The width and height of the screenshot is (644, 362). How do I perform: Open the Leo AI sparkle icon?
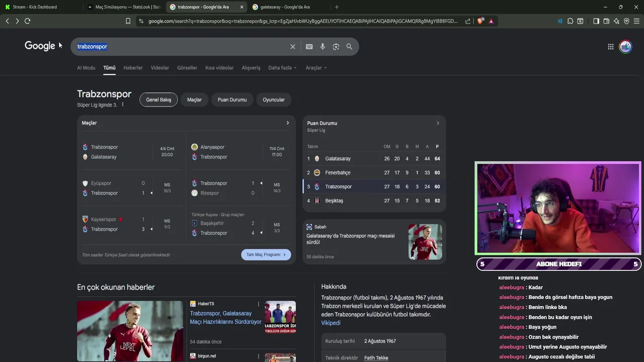(616, 21)
